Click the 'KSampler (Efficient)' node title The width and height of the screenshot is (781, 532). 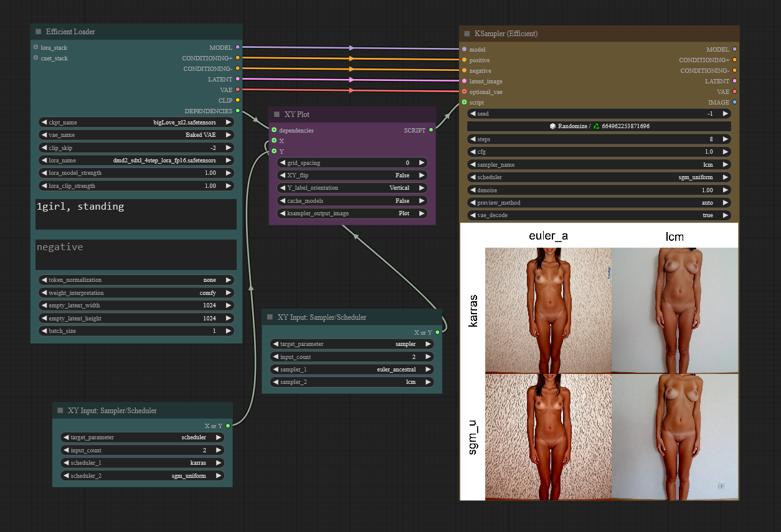pos(506,34)
